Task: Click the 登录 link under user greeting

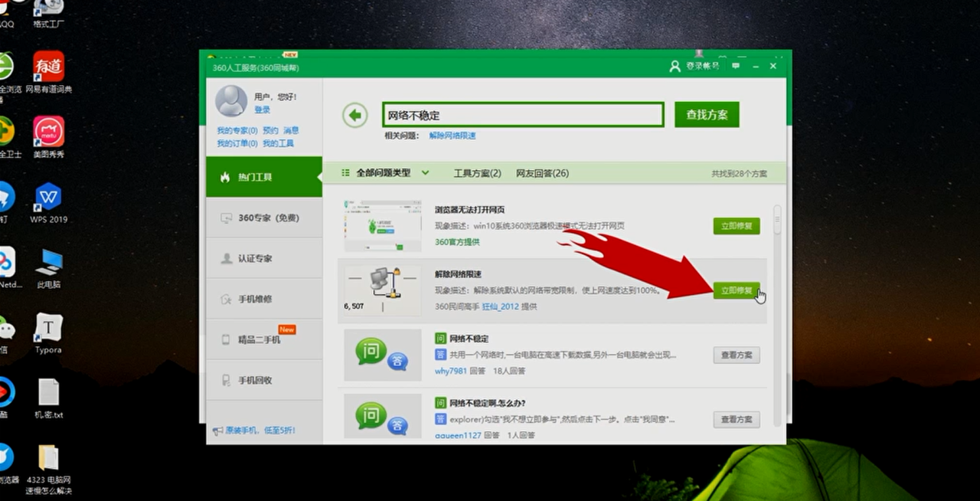Action: pos(262,110)
